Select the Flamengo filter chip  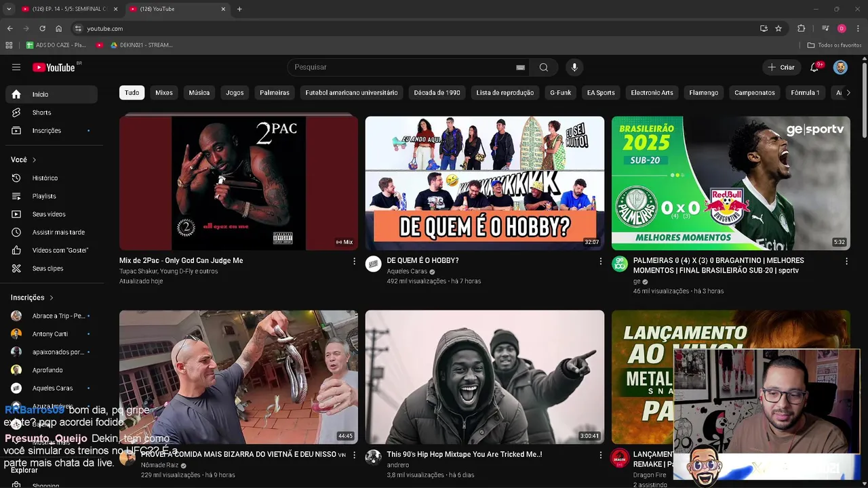[704, 93]
